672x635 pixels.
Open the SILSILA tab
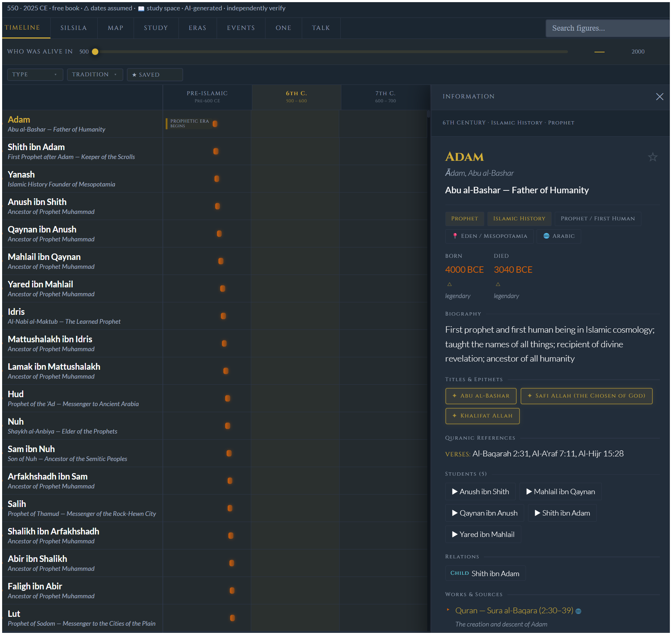(74, 28)
